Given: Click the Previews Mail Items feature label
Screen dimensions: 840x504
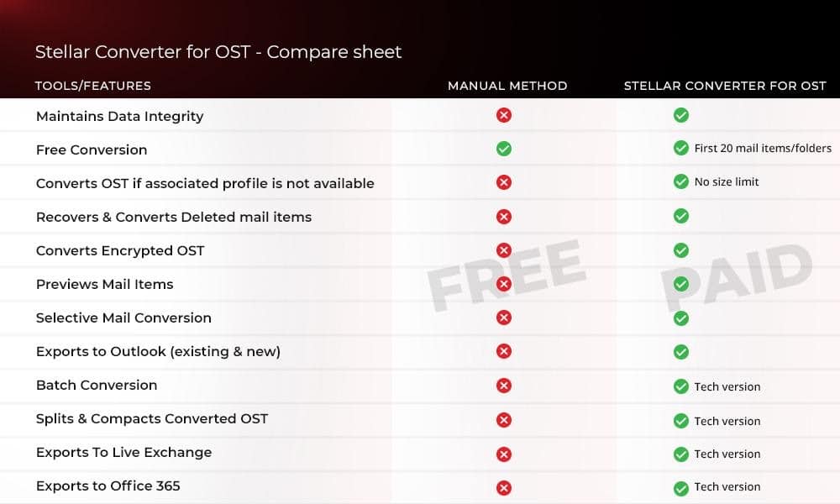Looking at the screenshot, I should pyautogui.click(x=104, y=285).
